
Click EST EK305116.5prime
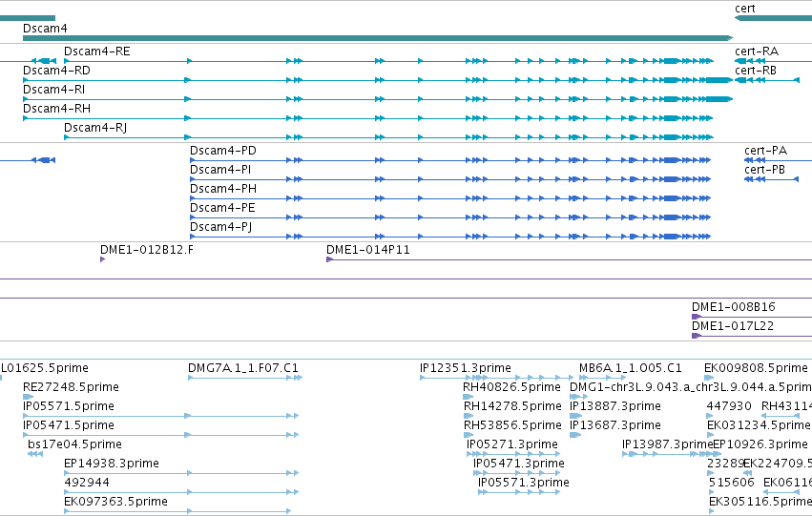(x=760, y=502)
